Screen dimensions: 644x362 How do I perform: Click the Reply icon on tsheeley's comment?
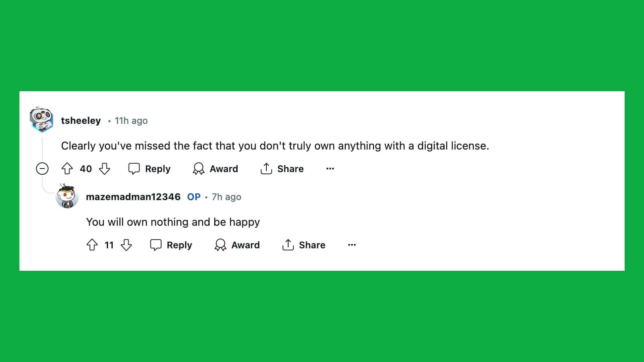click(x=133, y=169)
